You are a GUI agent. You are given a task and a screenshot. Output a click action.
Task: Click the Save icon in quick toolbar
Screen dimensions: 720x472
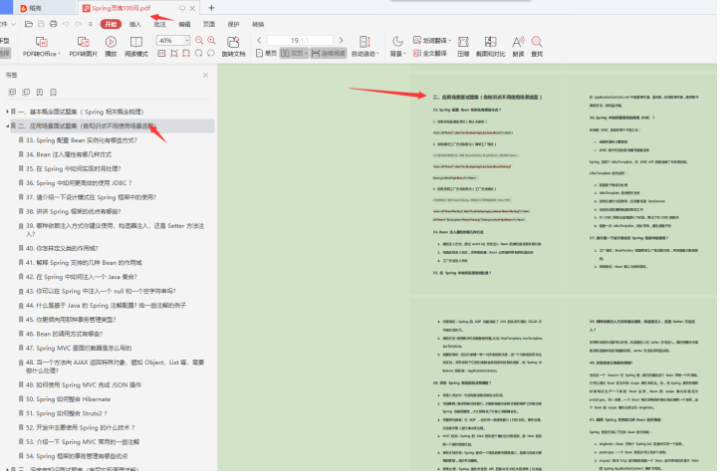(41, 24)
